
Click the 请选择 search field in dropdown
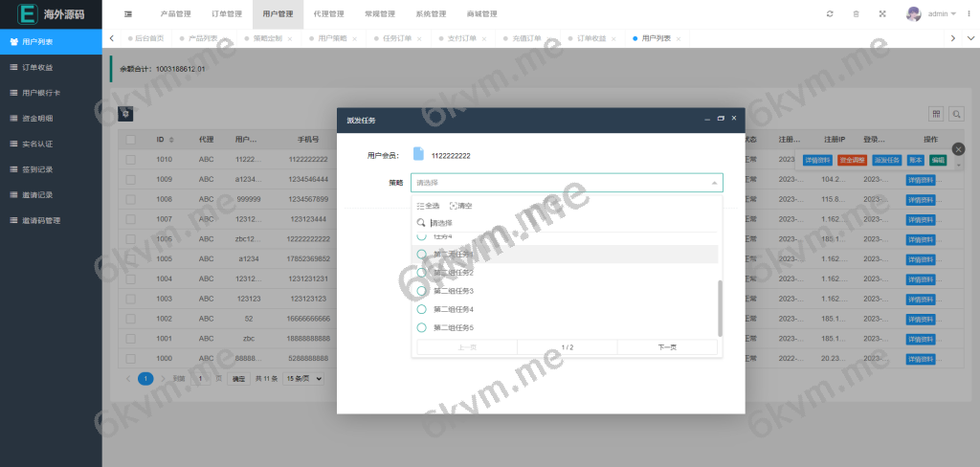click(x=565, y=222)
